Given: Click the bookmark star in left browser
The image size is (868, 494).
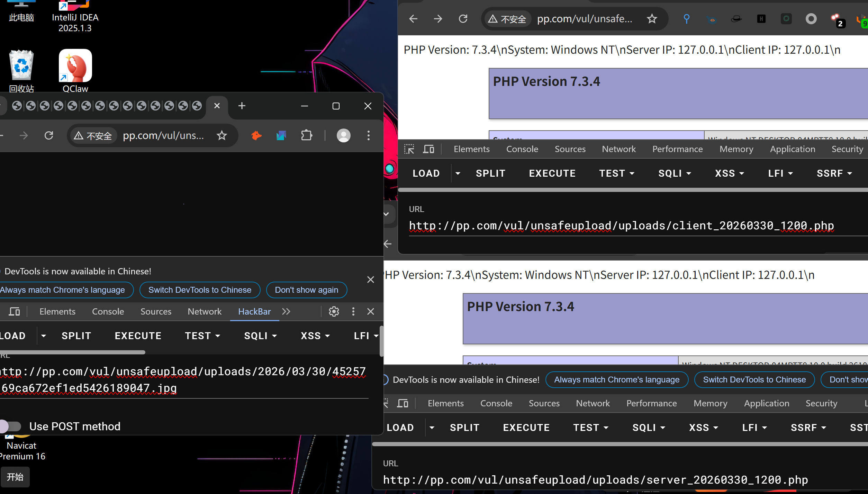Looking at the screenshot, I should [222, 135].
